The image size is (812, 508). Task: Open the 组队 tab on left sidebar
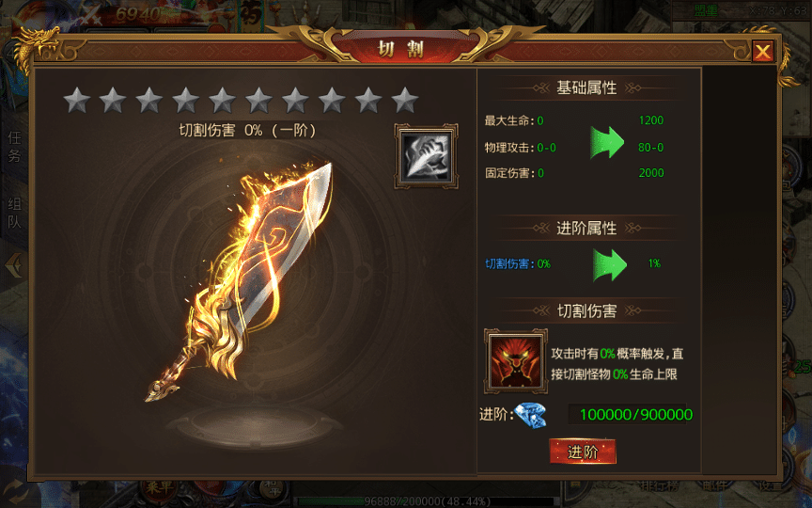14,213
